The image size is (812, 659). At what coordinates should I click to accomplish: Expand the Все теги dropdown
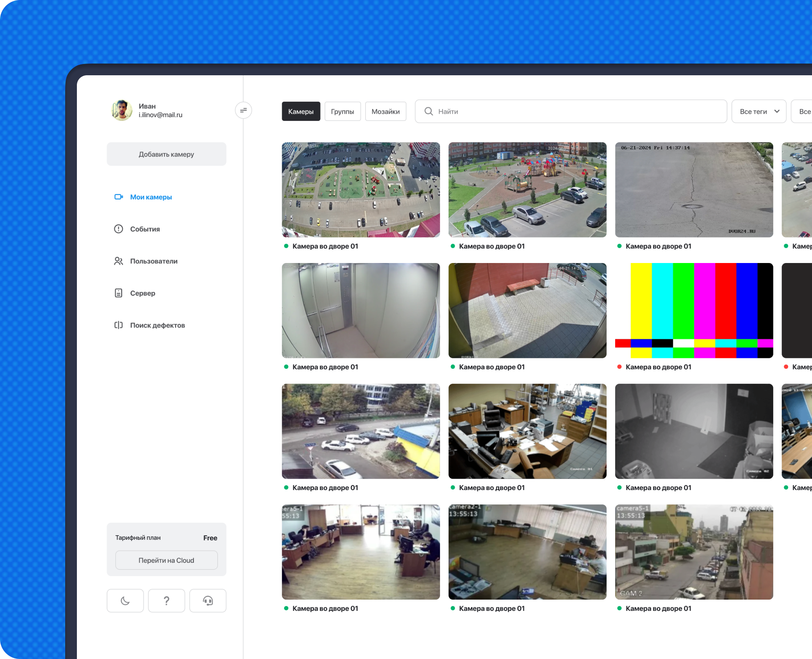pyautogui.click(x=759, y=112)
